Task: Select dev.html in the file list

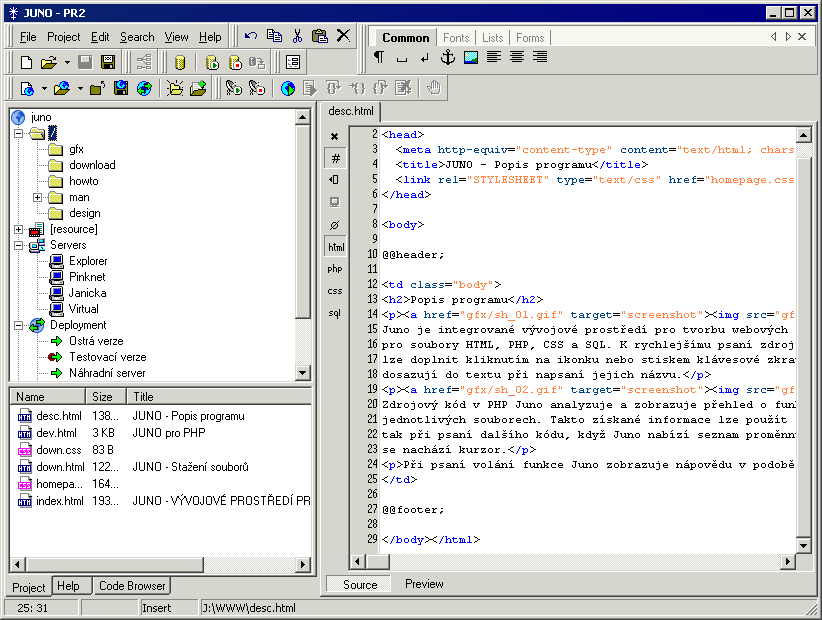Action: click(x=56, y=433)
